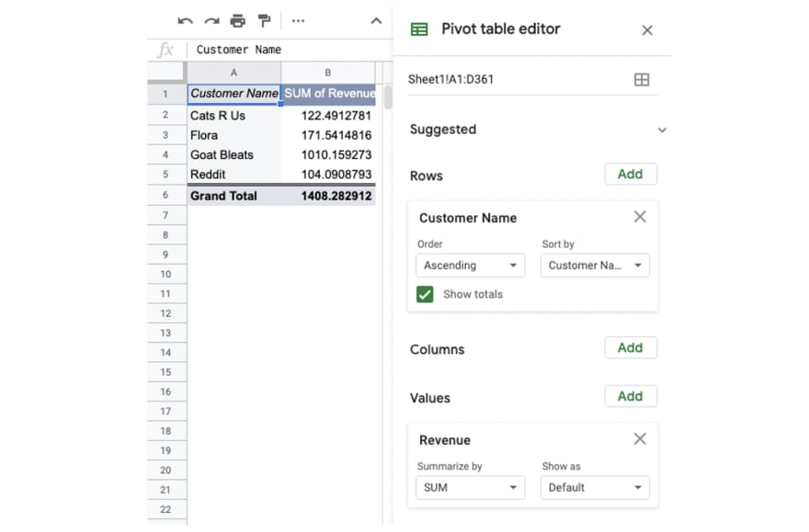Close the Pivot table editor panel

(x=647, y=30)
